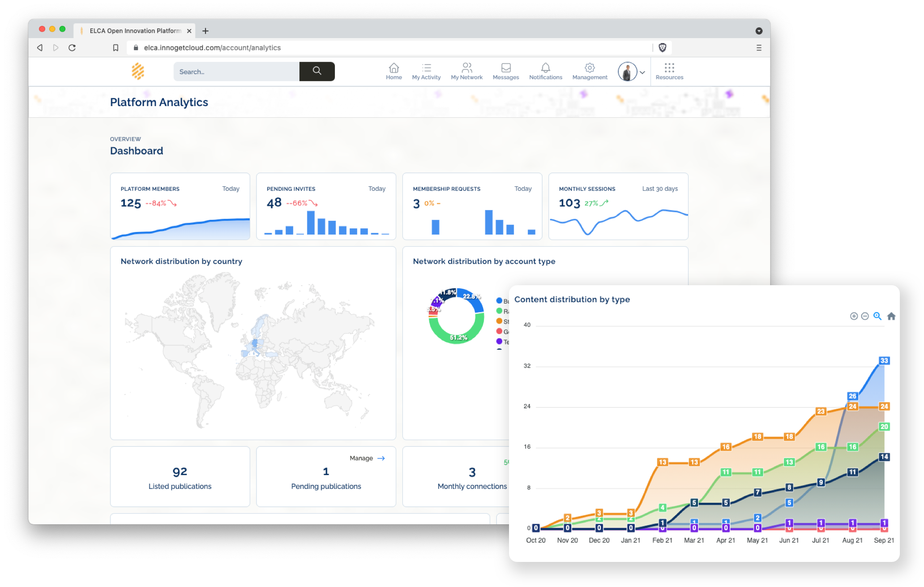The image size is (924, 587).
Task: Open a new browser tab
Action: (205, 31)
